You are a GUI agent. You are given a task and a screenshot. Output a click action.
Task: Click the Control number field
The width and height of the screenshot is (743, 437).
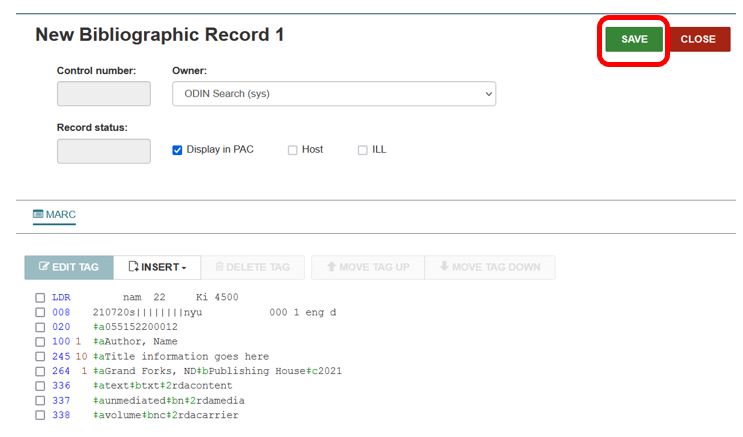coord(104,94)
